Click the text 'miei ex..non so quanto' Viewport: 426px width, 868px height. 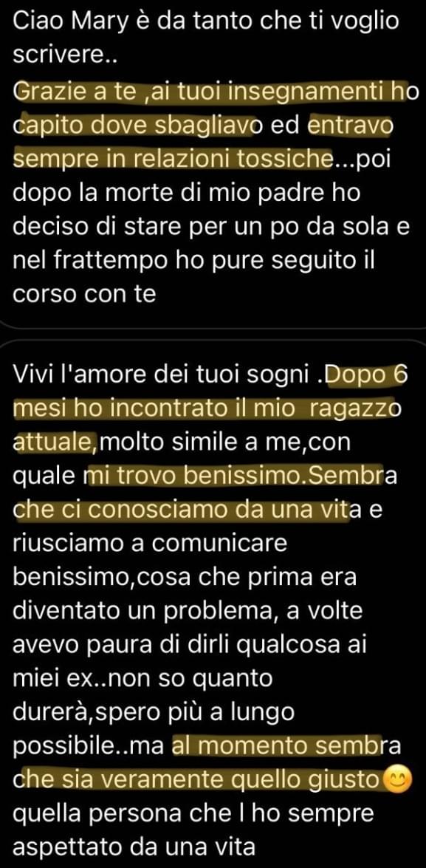(x=142, y=679)
